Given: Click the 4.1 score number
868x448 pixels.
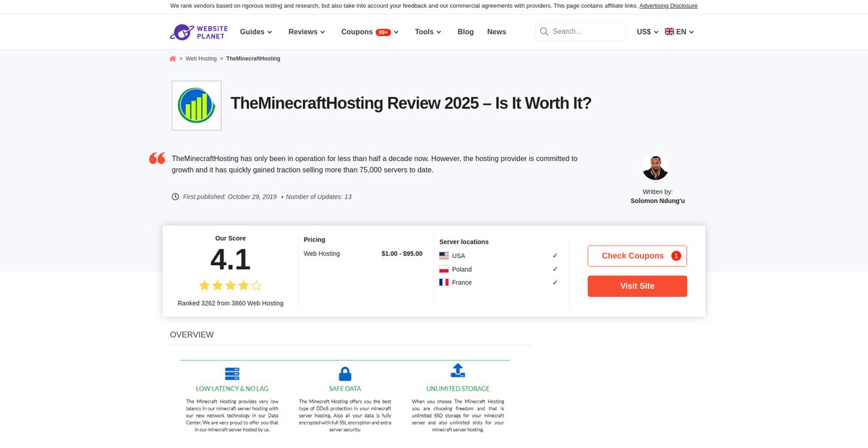Looking at the screenshot, I should pos(231,260).
